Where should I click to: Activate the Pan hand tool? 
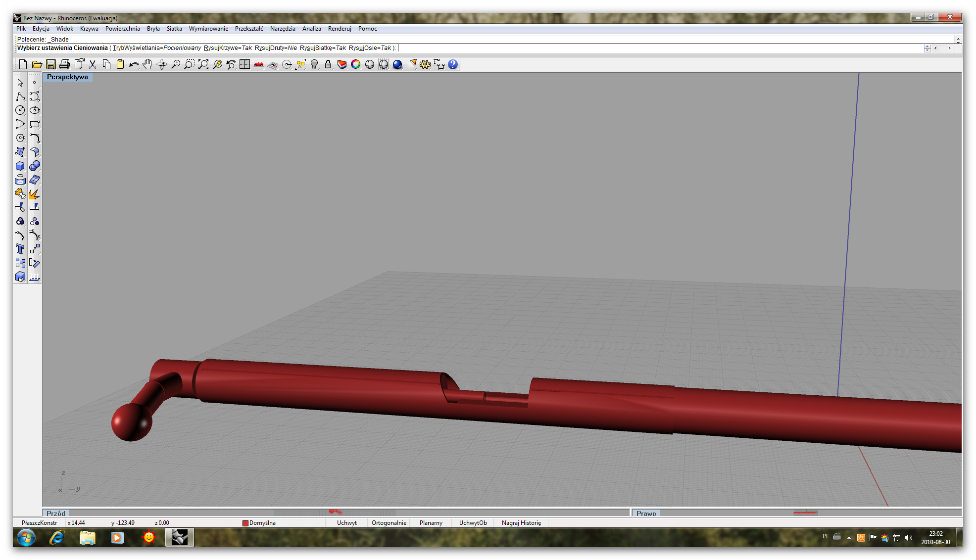click(x=147, y=64)
